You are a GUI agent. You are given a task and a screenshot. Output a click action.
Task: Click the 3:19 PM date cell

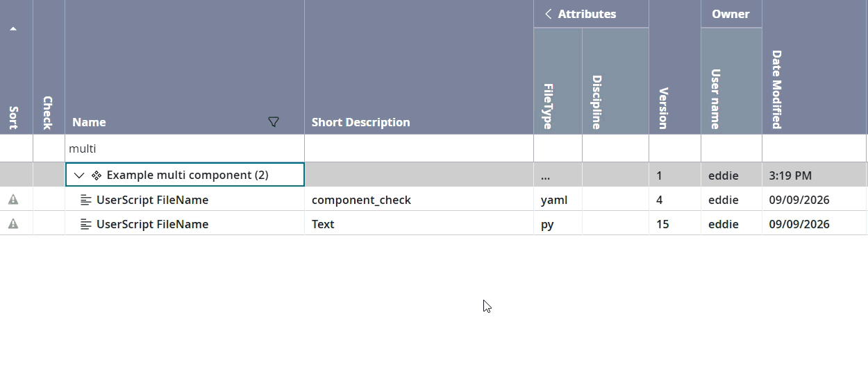[815, 176]
